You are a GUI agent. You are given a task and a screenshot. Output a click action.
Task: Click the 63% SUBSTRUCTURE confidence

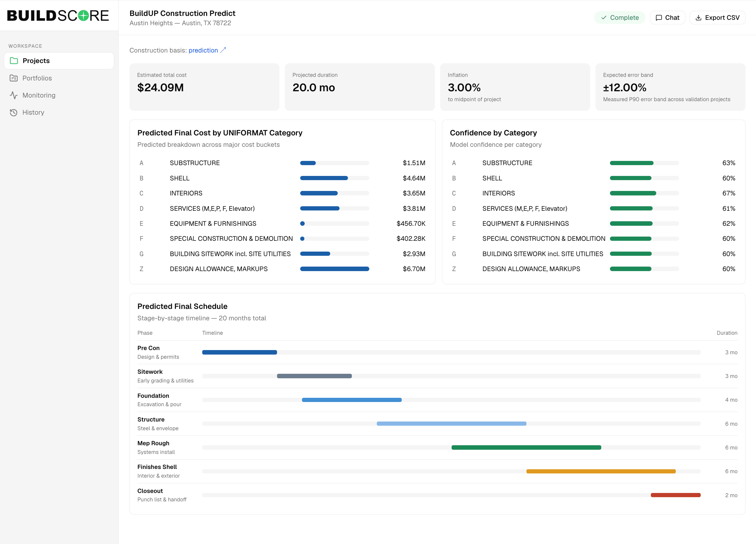pyautogui.click(x=729, y=163)
